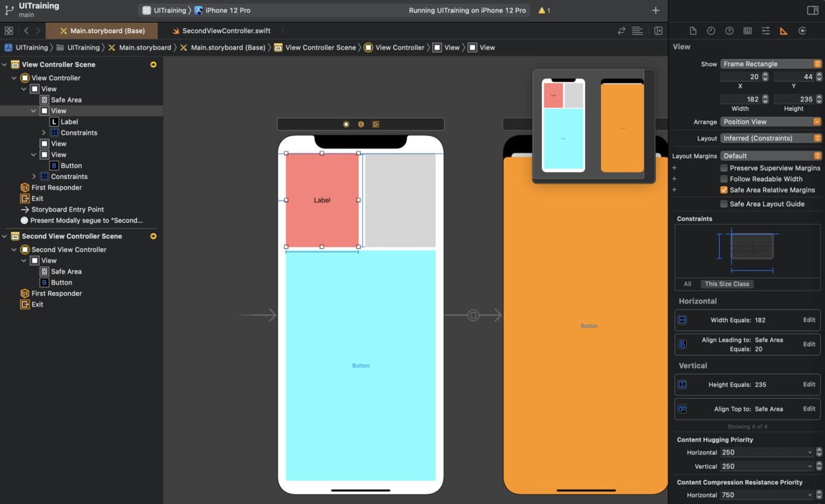
Task: Click View Controller Scene in breadcrumb
Action: pos(315,47)
